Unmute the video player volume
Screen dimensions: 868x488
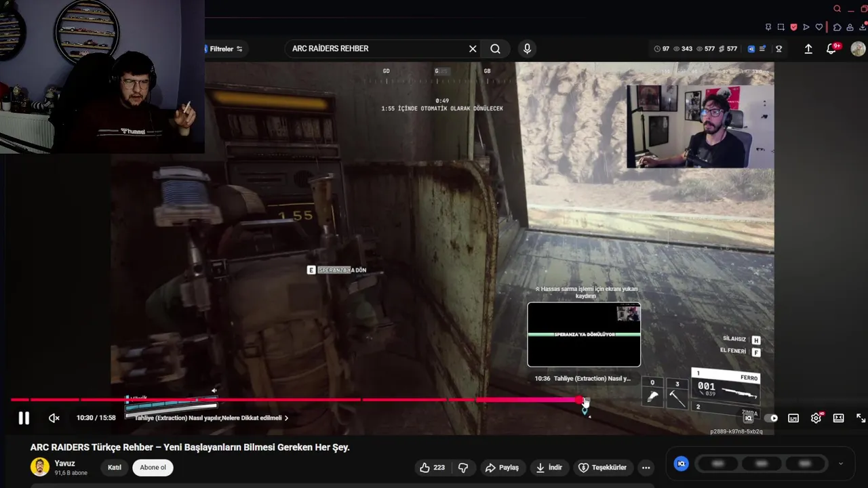pyautogui.click(x=54, y=418)
